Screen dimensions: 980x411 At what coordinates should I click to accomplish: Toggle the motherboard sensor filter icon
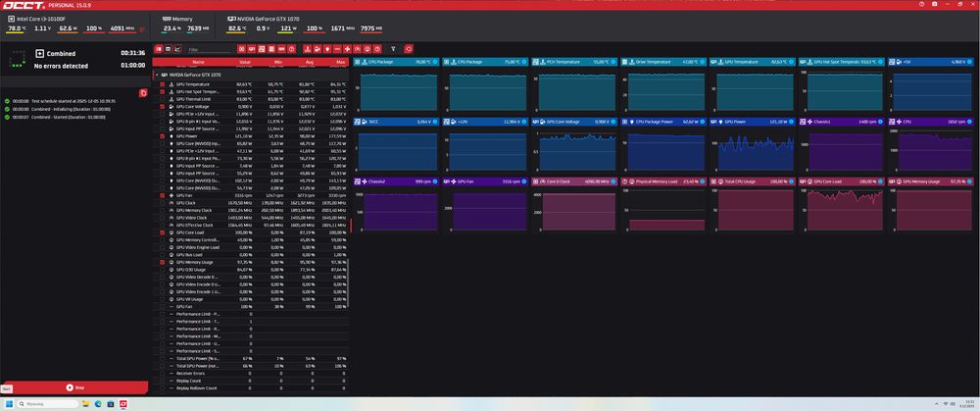point(262,49)
